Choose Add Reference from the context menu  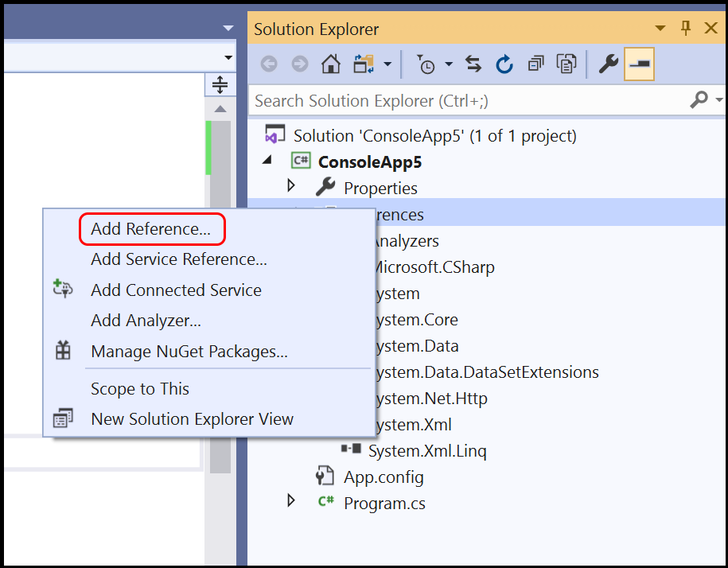pyautogui.click(x=151, y=229)
